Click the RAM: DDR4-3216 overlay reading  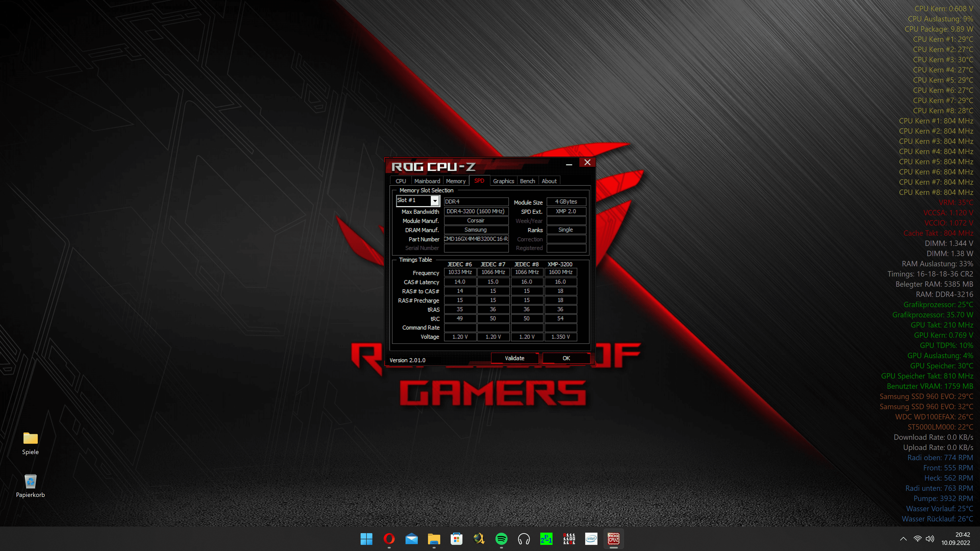(x=944, y=294)
